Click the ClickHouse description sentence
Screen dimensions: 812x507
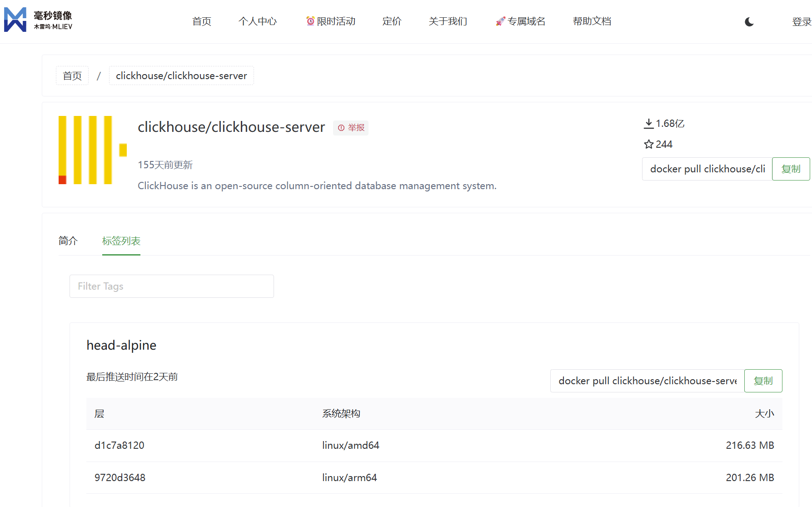point(317,186)
